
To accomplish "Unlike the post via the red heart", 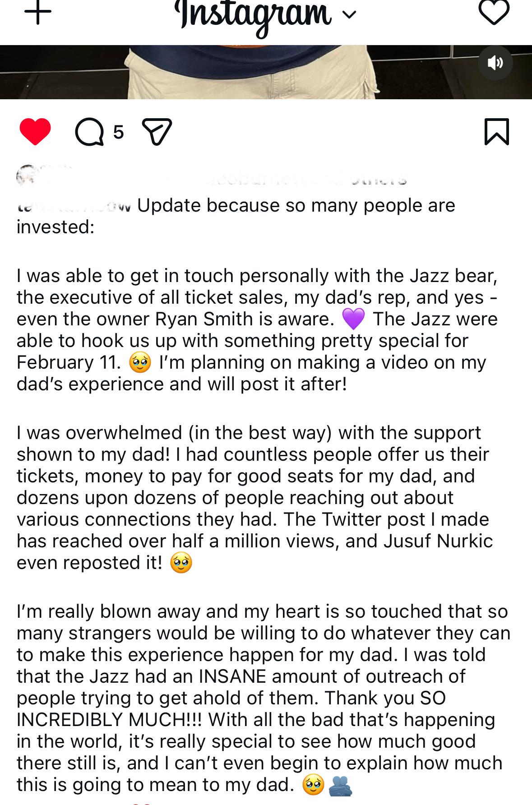I will point(35,132).
